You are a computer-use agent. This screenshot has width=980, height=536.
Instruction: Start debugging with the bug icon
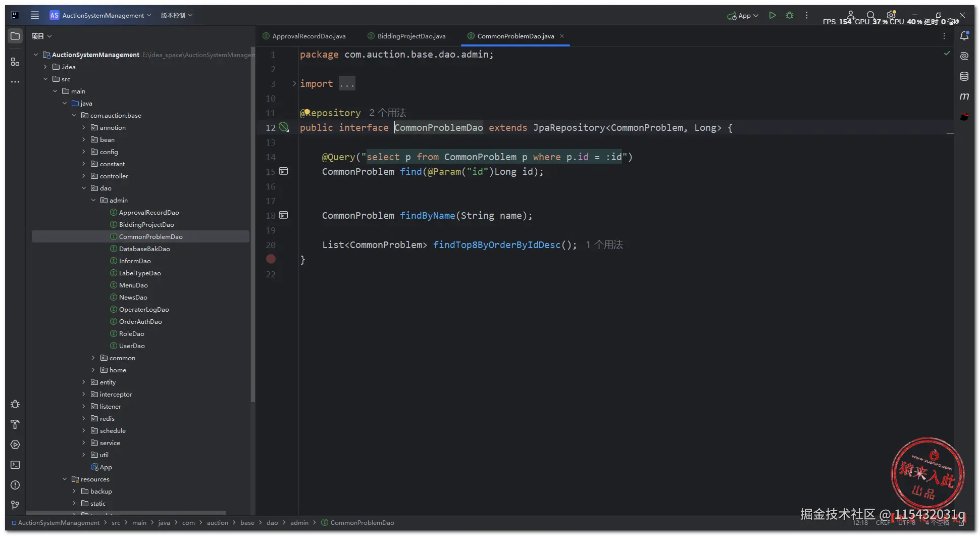click(x=790, y=15)
